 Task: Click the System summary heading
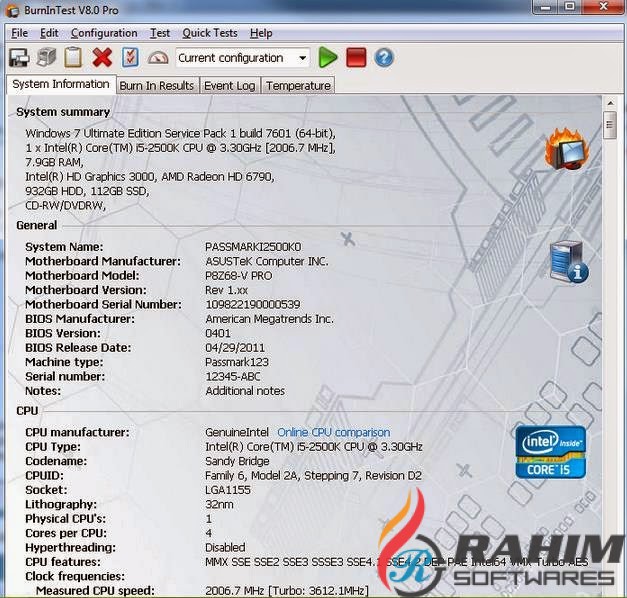pyautogui.click(x=63, y=112)
